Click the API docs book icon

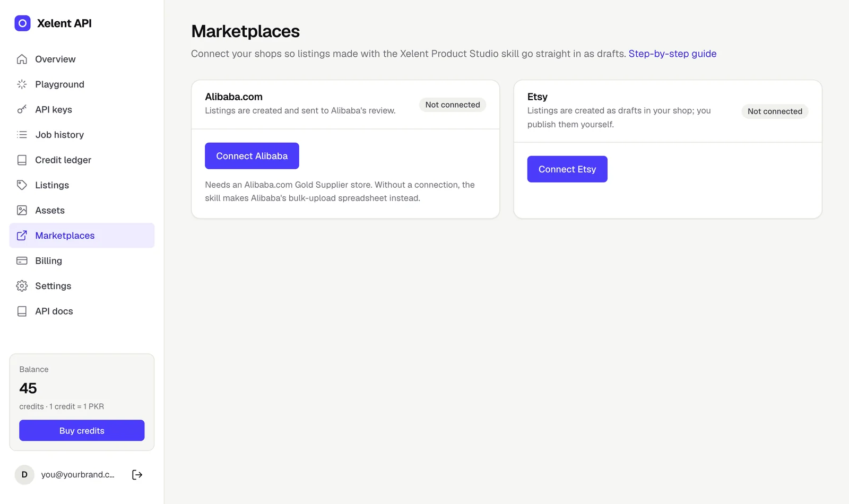22,311
